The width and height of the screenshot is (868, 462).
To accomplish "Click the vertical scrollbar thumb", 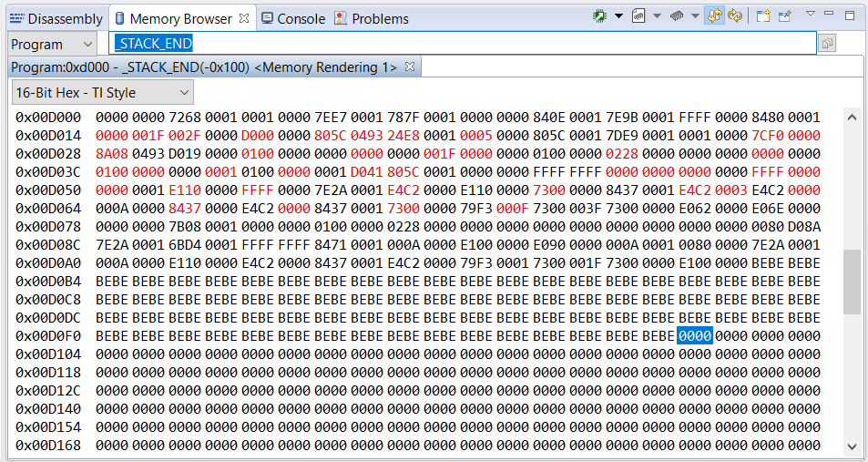I will pos(852,282).
